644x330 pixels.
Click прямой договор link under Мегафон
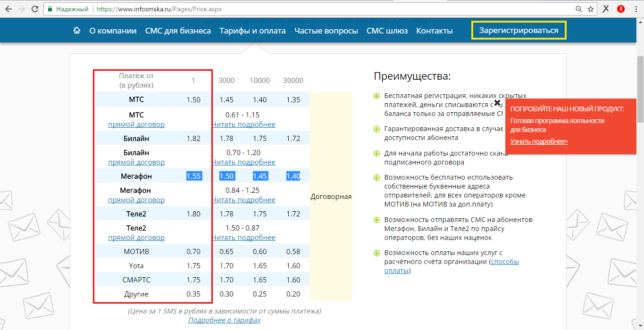[x=136, y=200]
